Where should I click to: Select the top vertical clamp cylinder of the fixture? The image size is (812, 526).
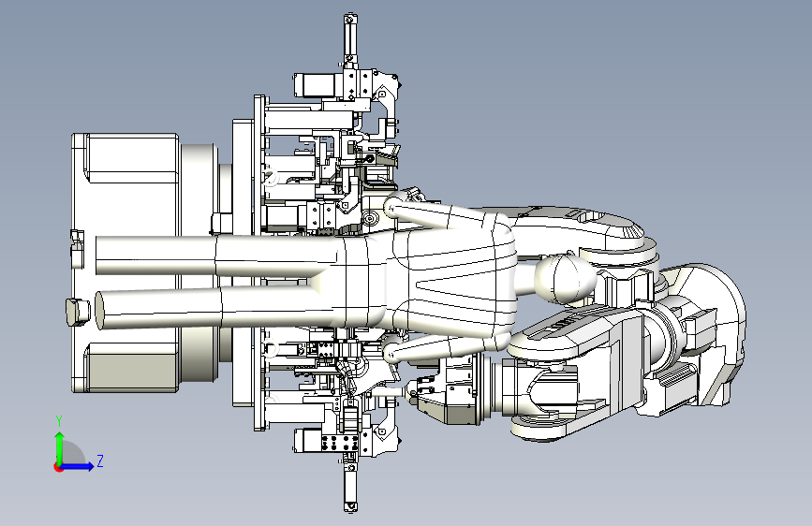[350, 37]
